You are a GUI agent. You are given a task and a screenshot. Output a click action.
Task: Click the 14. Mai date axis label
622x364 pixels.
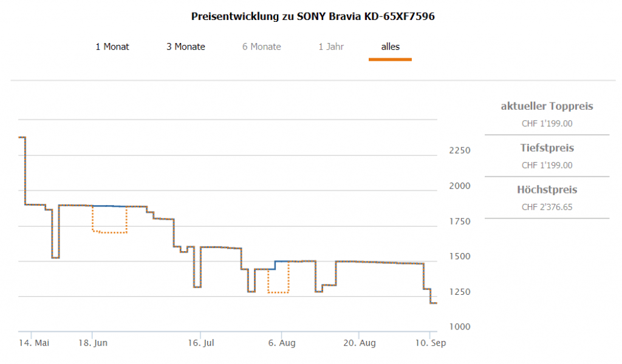(x=33, y=343)
